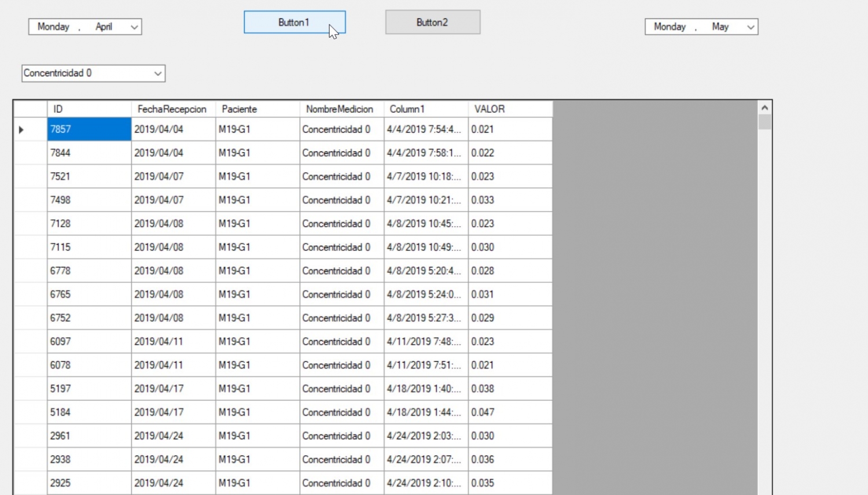Select cell with ID 7115
The height and width of the screenshot is (495, 868).
89,247
